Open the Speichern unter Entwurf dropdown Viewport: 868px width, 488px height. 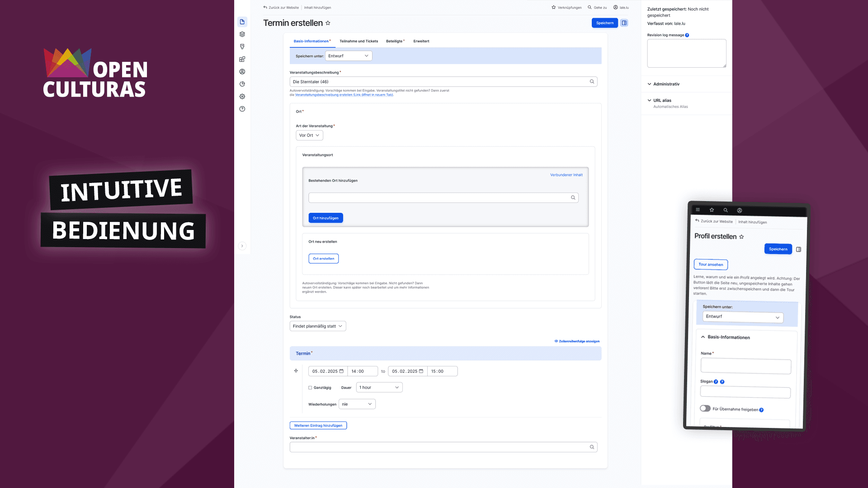coord(348,56)
